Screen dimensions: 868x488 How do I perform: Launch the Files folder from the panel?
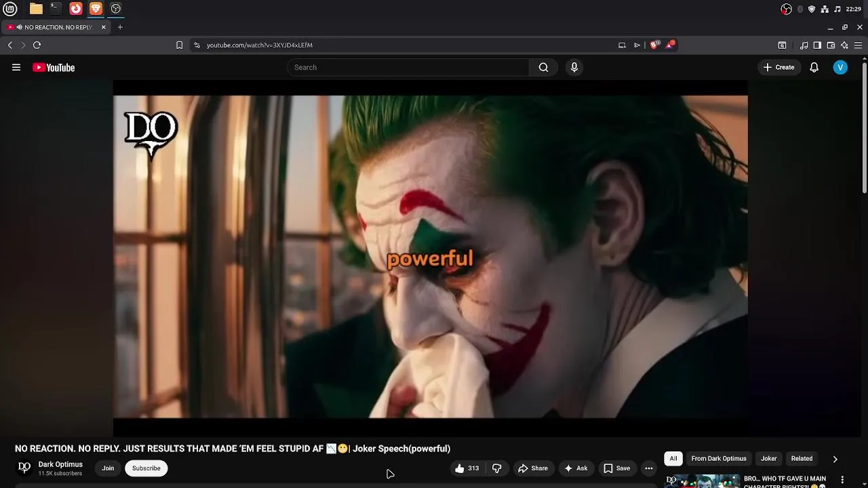click(x=36, y=9)
